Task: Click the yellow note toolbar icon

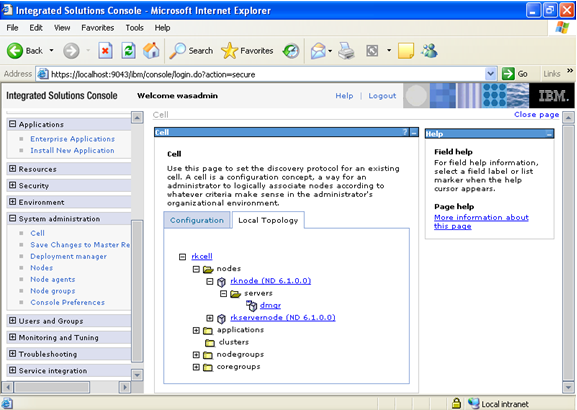Action: [x=406, y=50]
